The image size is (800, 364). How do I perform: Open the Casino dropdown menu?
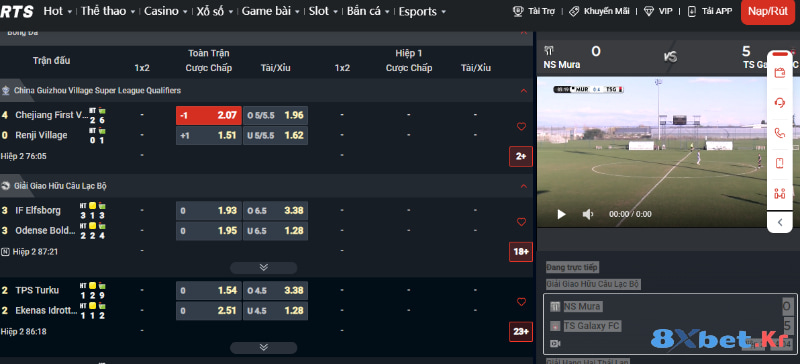point(165,11)
